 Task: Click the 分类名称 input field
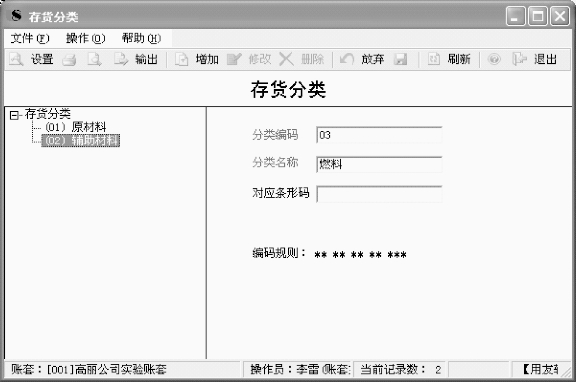click(379, 165)
